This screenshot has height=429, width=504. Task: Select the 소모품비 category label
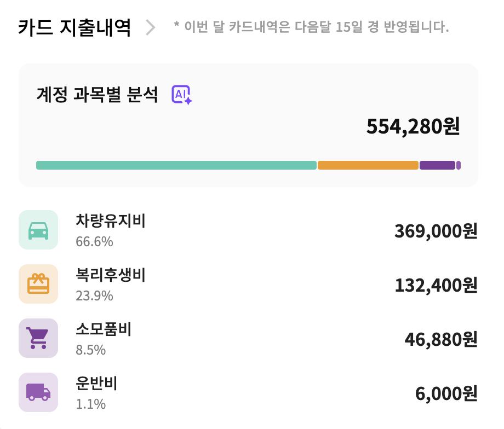104,329
